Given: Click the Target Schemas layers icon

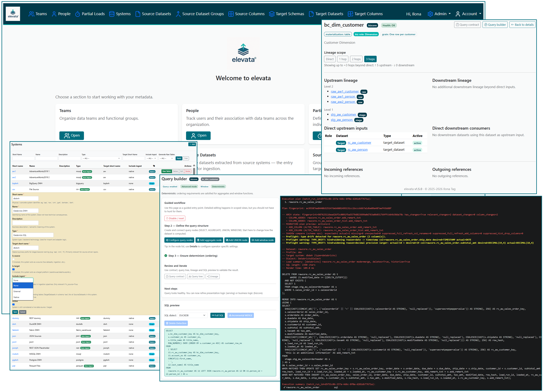Looking at the screenshot, I should click(272, 14).
